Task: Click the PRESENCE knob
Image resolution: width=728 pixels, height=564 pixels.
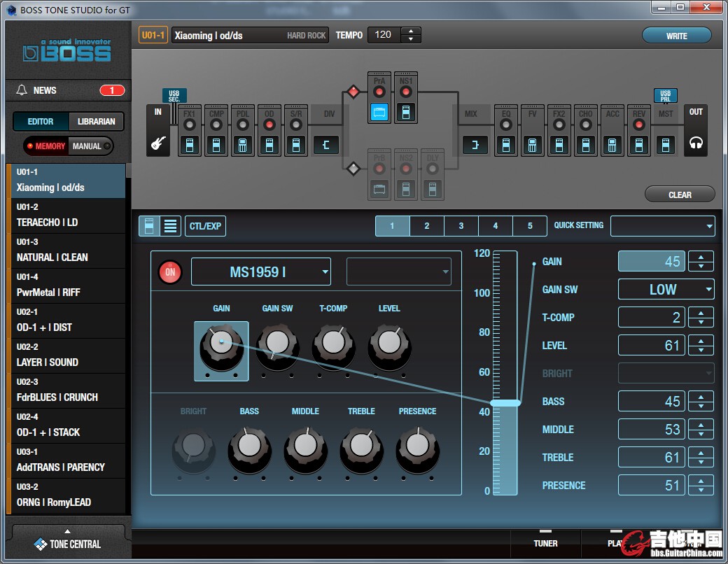Action: point(417,450)
